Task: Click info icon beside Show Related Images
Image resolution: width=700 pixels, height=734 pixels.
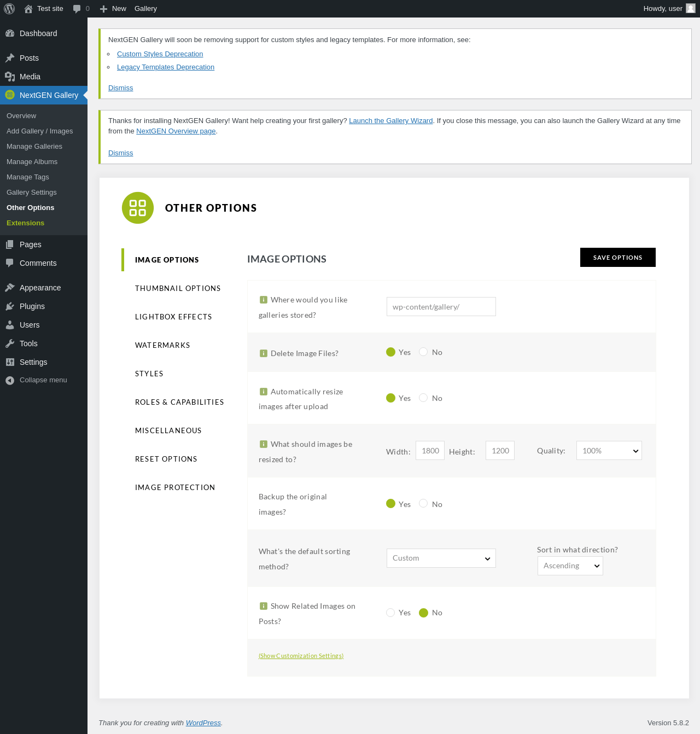Action: tap(263, 606)
